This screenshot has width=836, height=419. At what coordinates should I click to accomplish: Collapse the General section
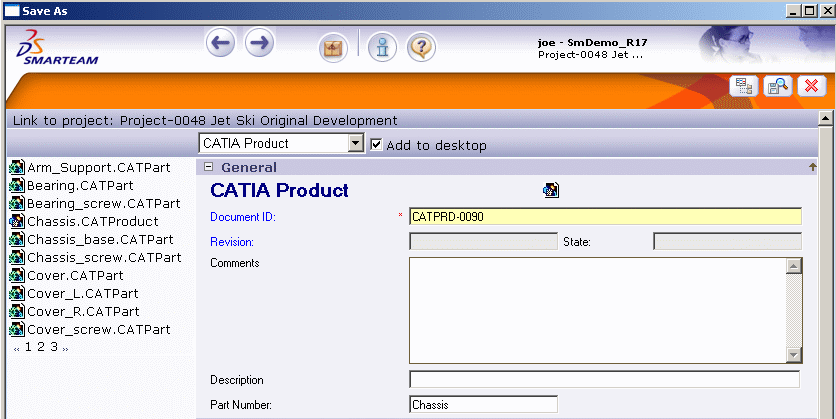(x=209, y=168)
